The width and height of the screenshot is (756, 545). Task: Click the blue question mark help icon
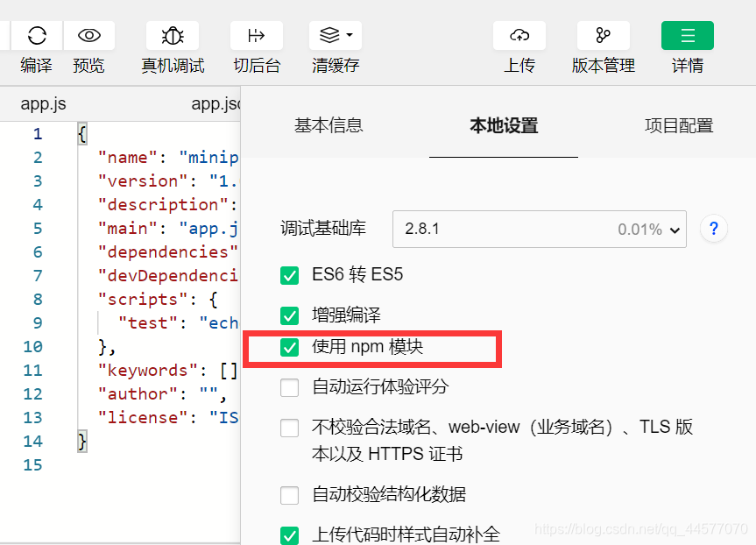click(714, 229)
